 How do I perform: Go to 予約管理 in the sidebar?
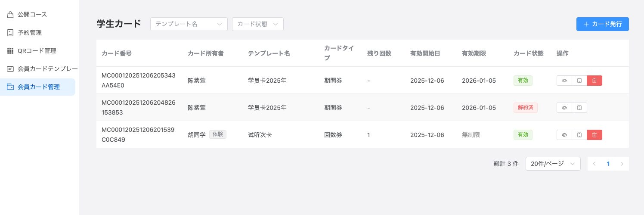(x=30, y=33)
